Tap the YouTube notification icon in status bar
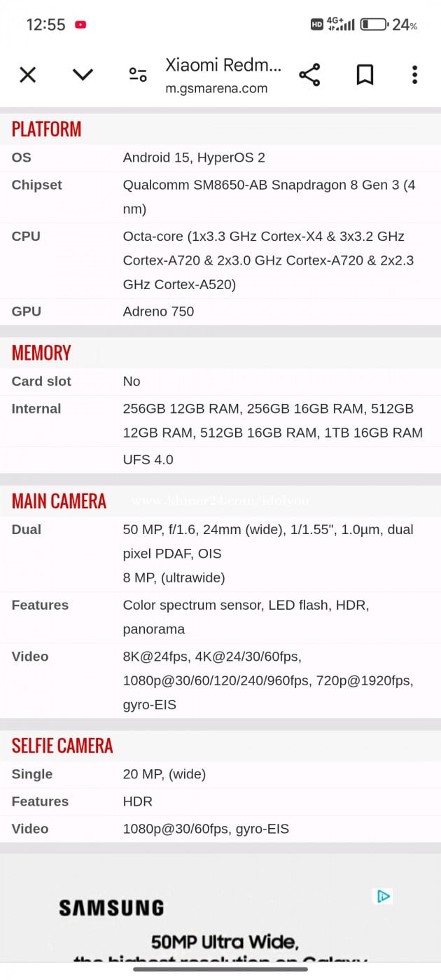 pyautogui.click(x=80, y=24)
